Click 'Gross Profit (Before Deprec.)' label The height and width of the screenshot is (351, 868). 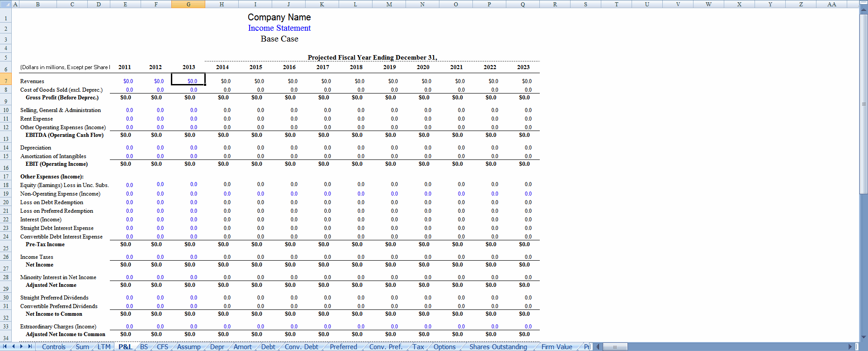coord(62,98)
